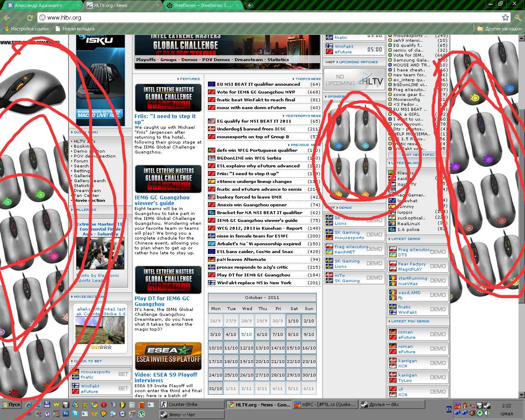Go back with the browser Back arrow
Screen dimensions: 525x420
[6, 18]
